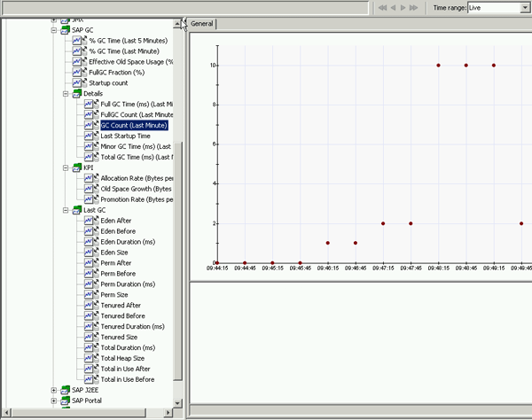Click the chart icon next to Perm Size

89,295
